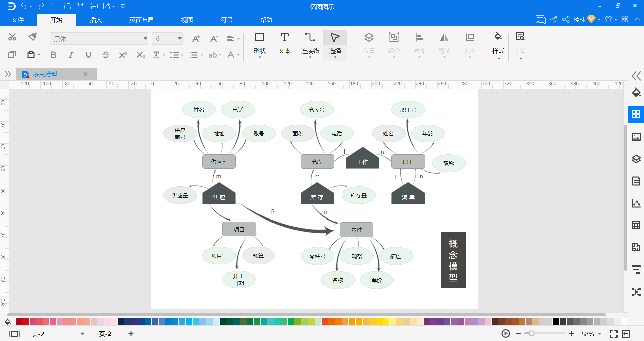Expand the left library panel chevrons
Screen dimensions: 644x341
point(8,74)
